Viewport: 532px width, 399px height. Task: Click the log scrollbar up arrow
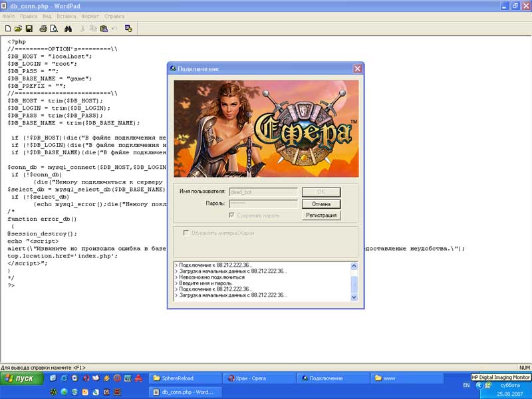pos(354,265)
